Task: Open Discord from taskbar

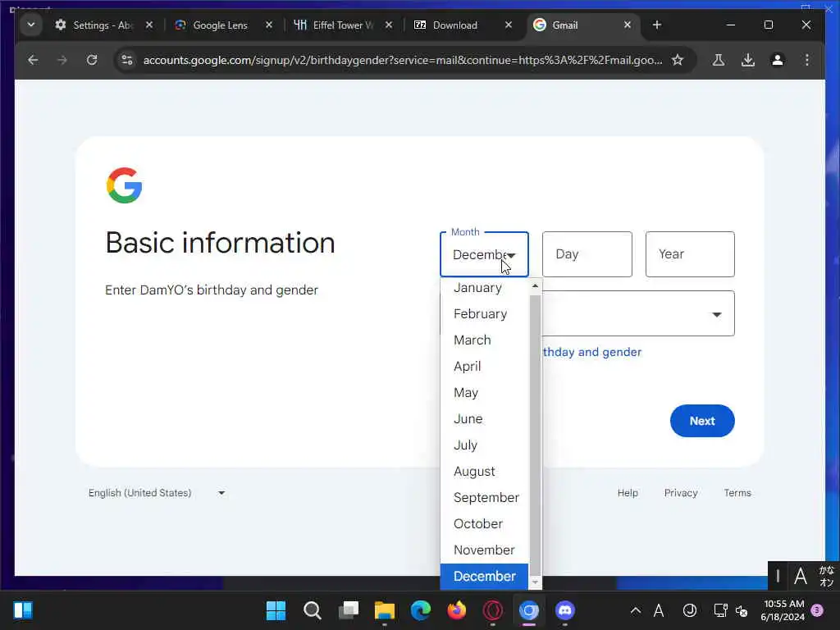Action: (x=564, y=610)
